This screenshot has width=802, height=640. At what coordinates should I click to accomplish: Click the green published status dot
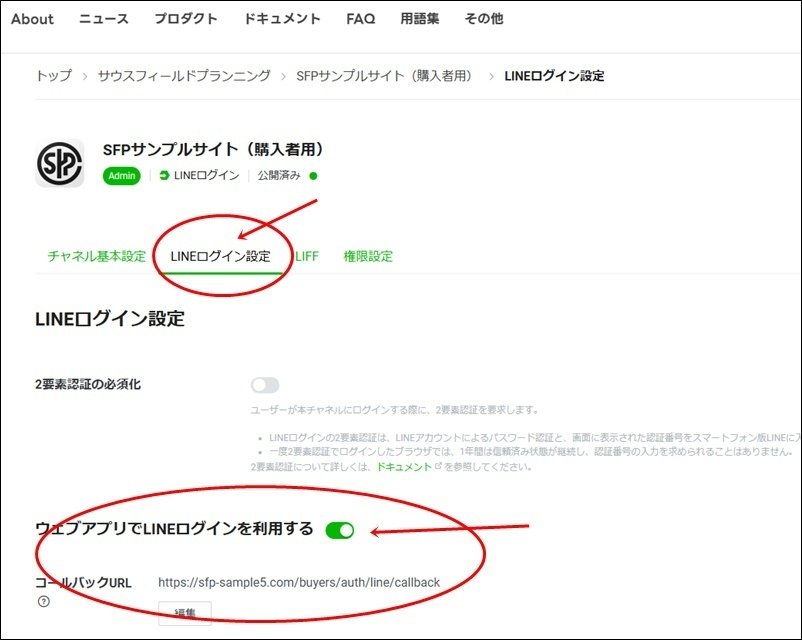(314, 176)
